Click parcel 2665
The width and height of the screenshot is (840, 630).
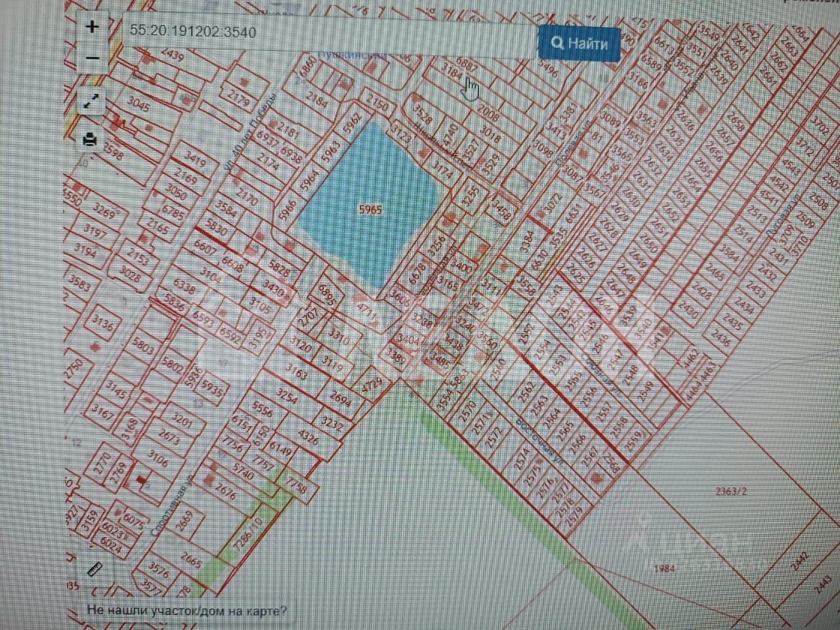(x=191, y=560)
